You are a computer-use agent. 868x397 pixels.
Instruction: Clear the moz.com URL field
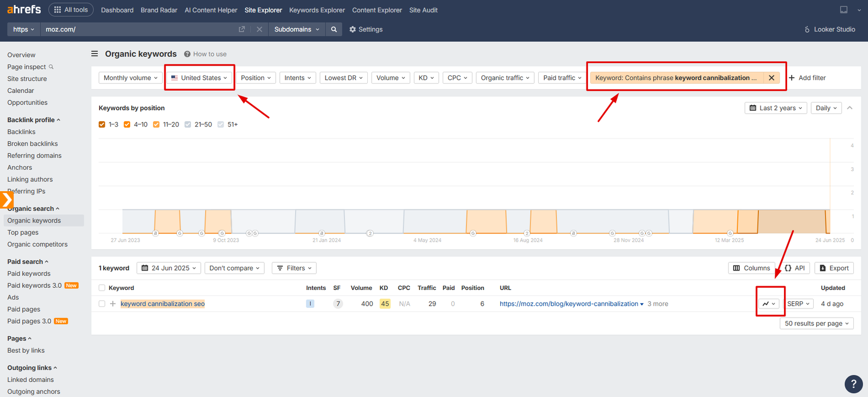[259, 29]
